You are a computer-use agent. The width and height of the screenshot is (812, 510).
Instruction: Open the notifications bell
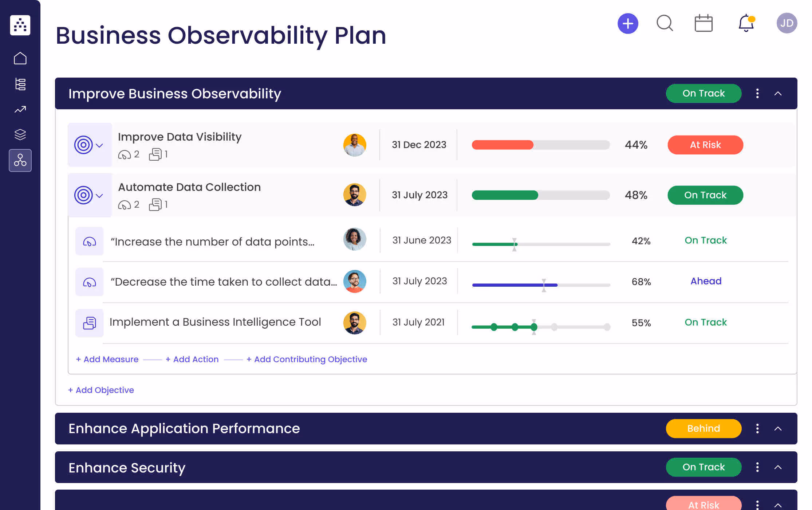[746, 24]
